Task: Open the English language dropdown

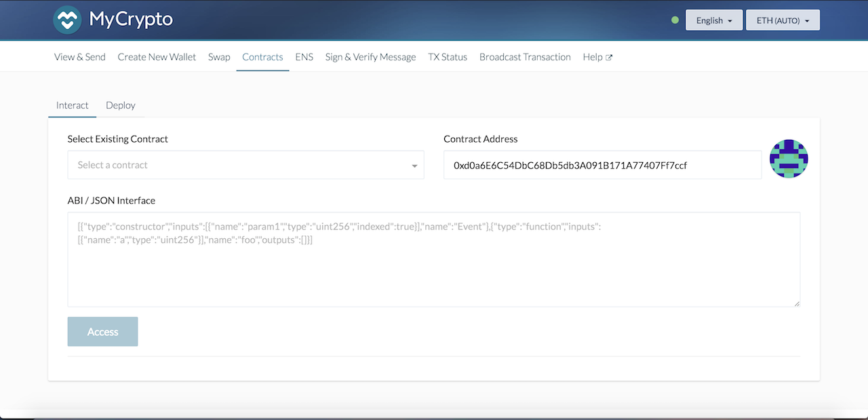Action: [714, 20]
